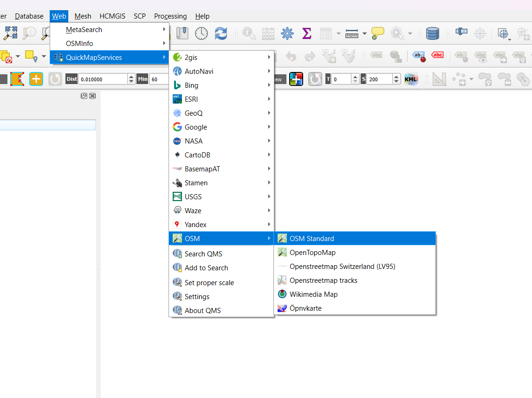
Task: Open the Stamen submenu
Action: [221, 183]
